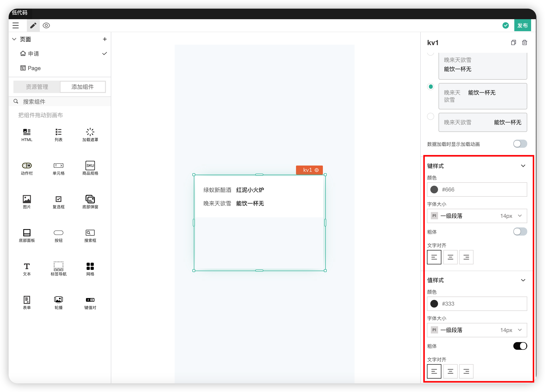The width and height of the screenshot is (545, 392).
Task: Open 键样式 字体大小 dropdown
Action: (x=477, y=216)
